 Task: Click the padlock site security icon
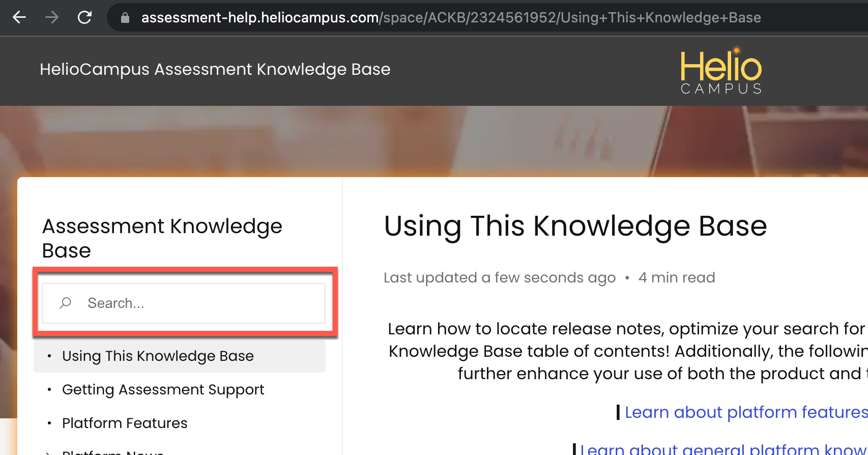(125, 18)
